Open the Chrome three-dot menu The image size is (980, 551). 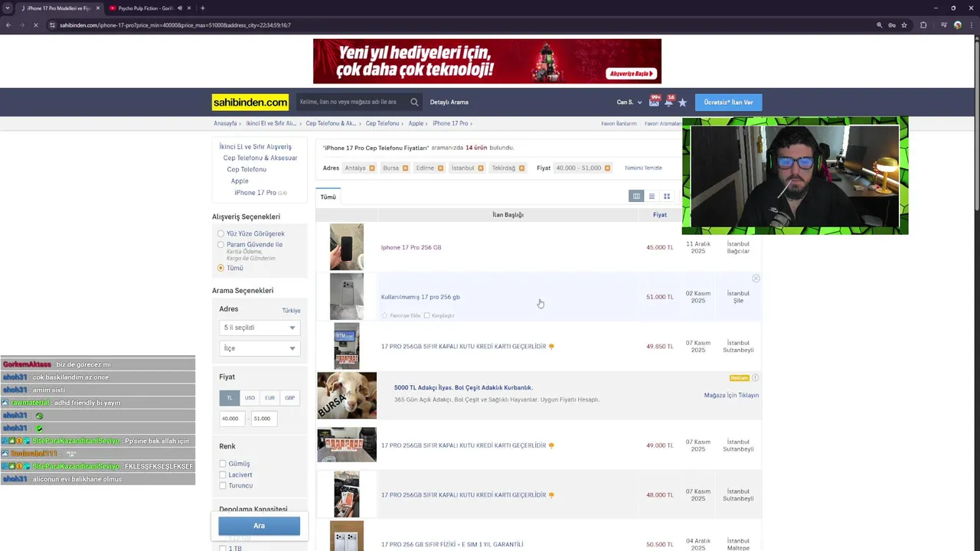pyautogui.click(x=971, y=25)
